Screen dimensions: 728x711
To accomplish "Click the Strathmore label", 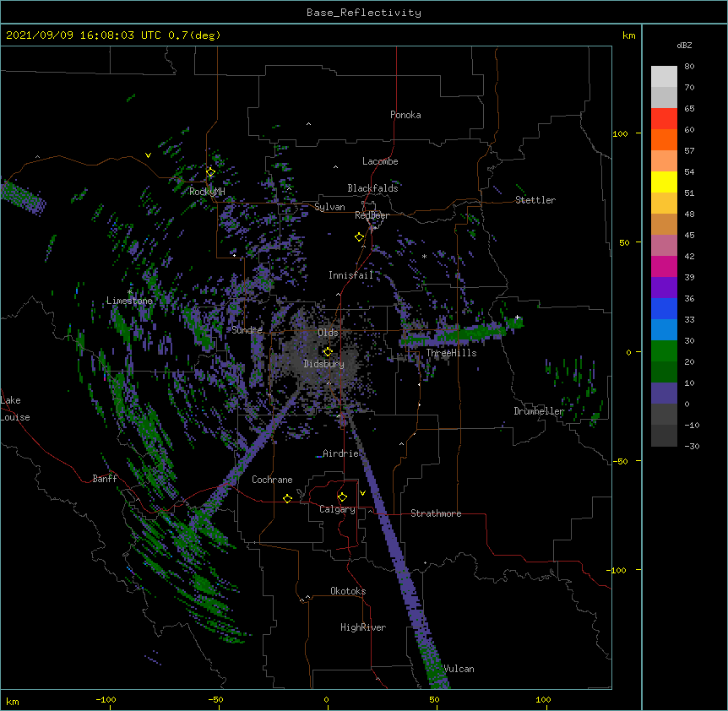I will coord(436,513).
